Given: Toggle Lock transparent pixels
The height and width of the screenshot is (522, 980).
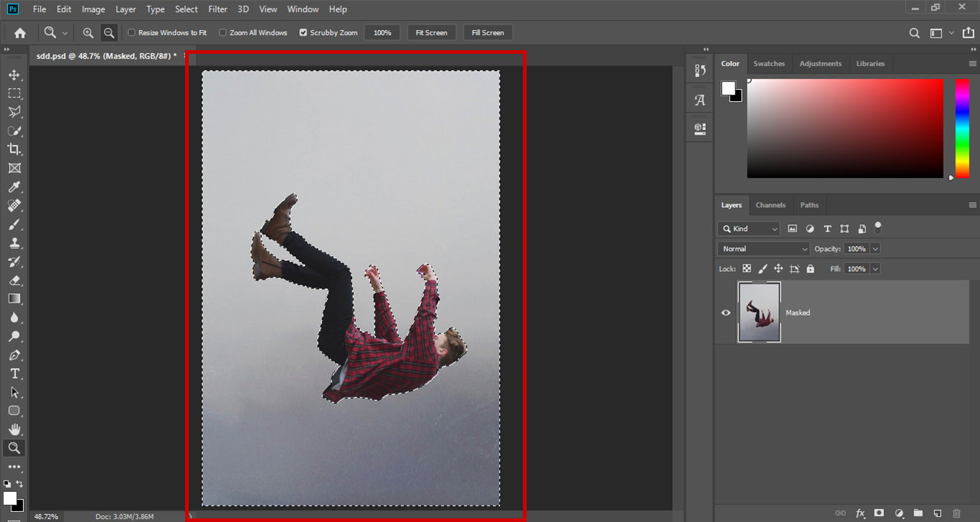Looking at the screenshot, I should tap(747, 269).
